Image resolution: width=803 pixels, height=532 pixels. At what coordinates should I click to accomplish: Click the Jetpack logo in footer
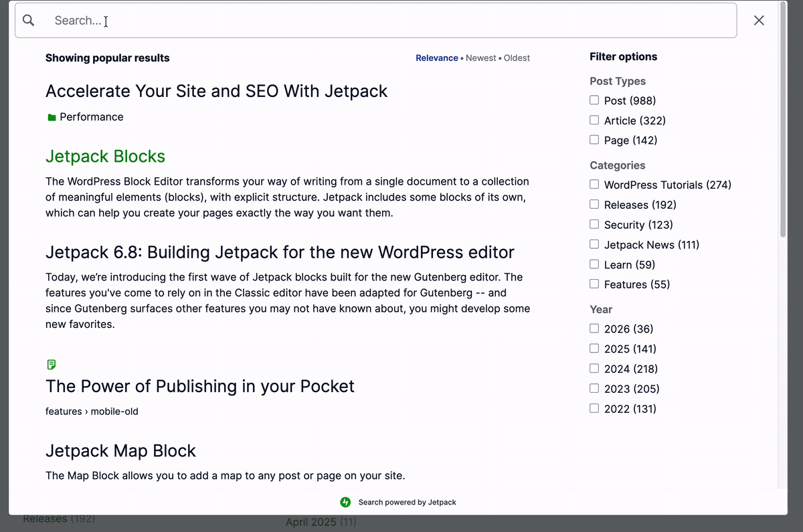pyautogui.click(x=345, y=502)
